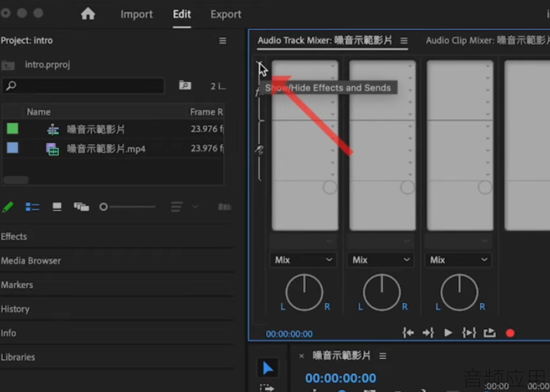Click first track's effect parameter knob
Screen dimensions: 550x392
[330, 187]
